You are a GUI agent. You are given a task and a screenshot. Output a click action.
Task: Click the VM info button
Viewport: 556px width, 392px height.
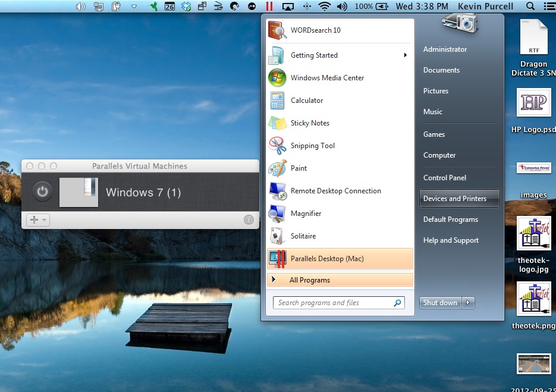pos(249,220)
